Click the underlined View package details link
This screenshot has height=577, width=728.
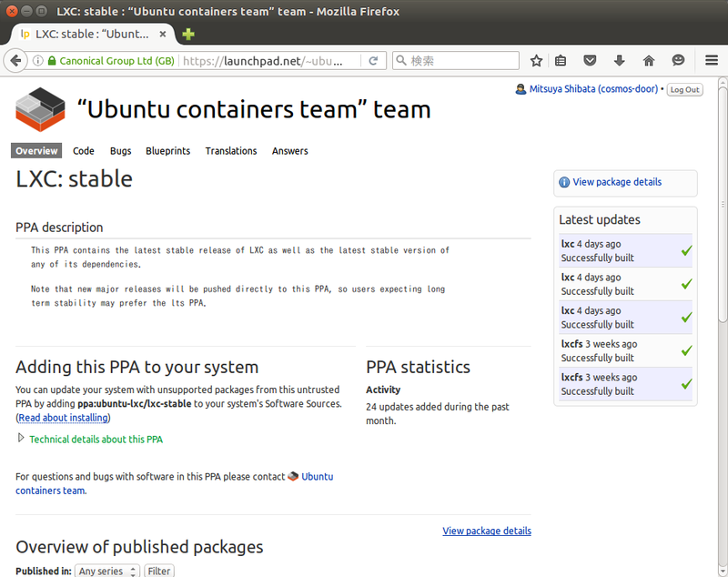point(487,531)
